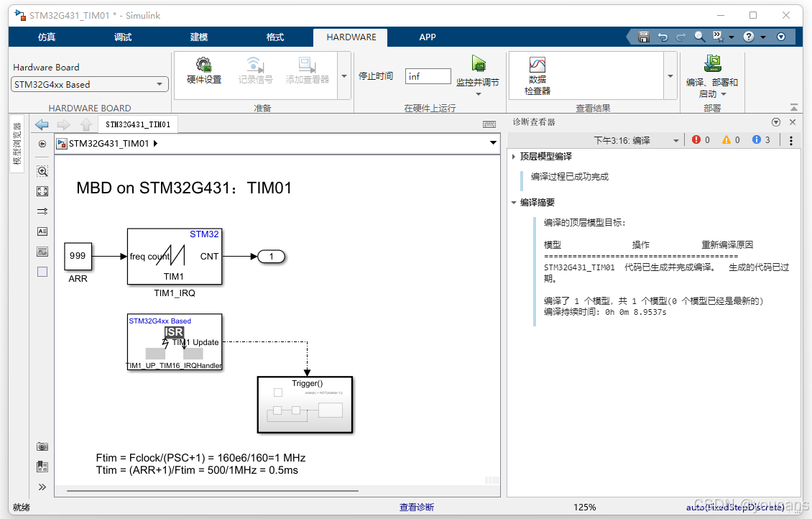Click the auto(FixedStepDiscrete) solver link
The height and width of the screenshot is (519, 812).
(x=735, y=507)
